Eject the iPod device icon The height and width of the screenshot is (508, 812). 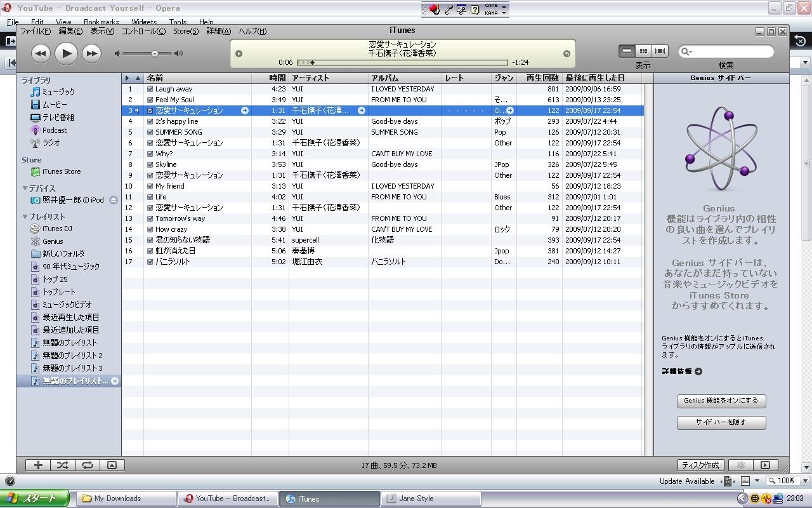tap(114, 199)
